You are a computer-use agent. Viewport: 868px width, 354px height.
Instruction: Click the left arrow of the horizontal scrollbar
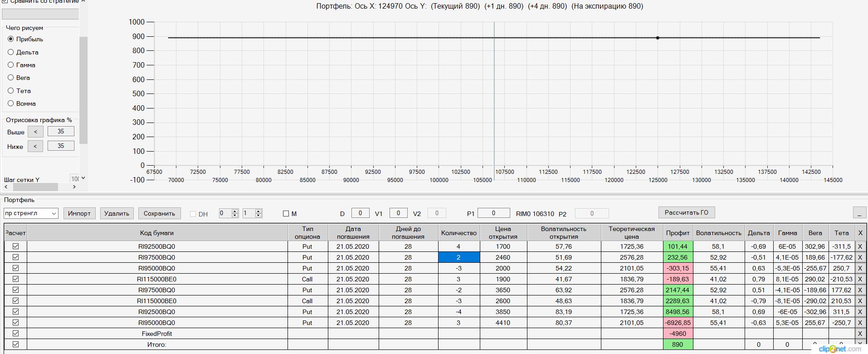tap(6, 187)
